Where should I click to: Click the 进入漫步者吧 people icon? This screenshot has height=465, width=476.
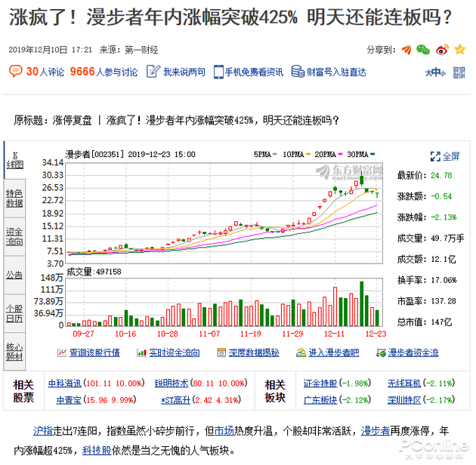(x=301, y=353)
